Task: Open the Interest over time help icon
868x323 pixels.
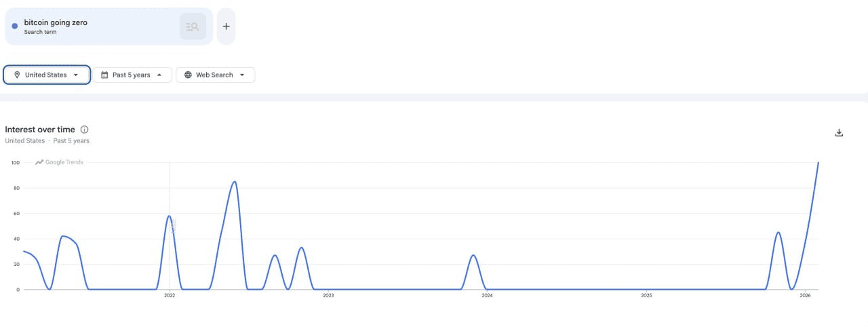Action: point(85,130)
